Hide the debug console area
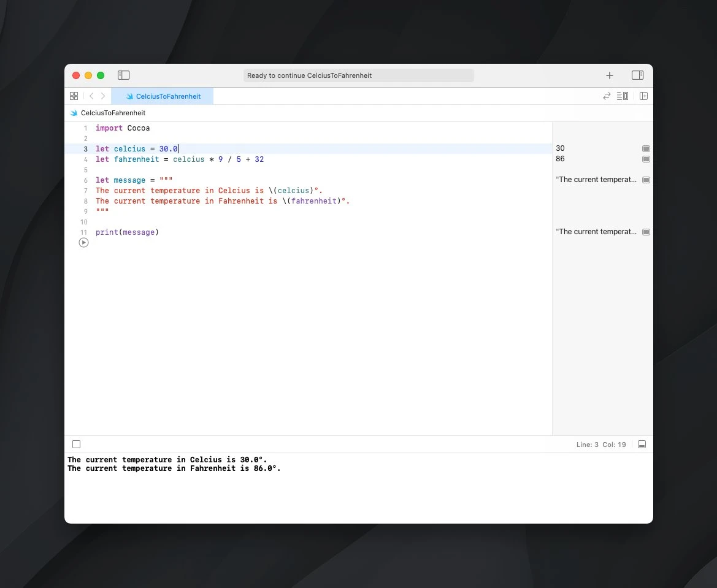717x588 pixels. [x=642, y=445]
